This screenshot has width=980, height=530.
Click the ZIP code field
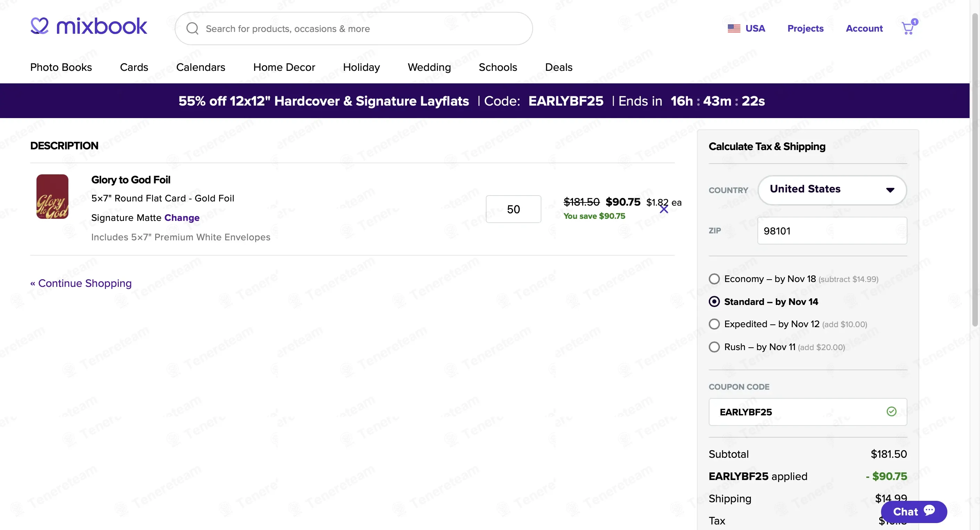click(832, 231)
